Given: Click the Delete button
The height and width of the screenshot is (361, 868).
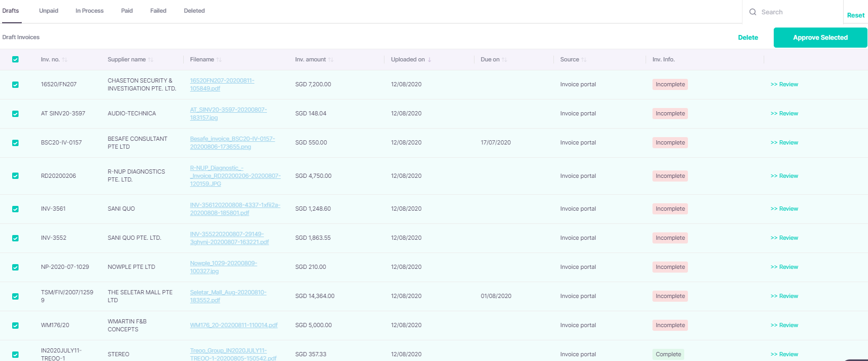Looking at the screenshot, I should (748, 38).
